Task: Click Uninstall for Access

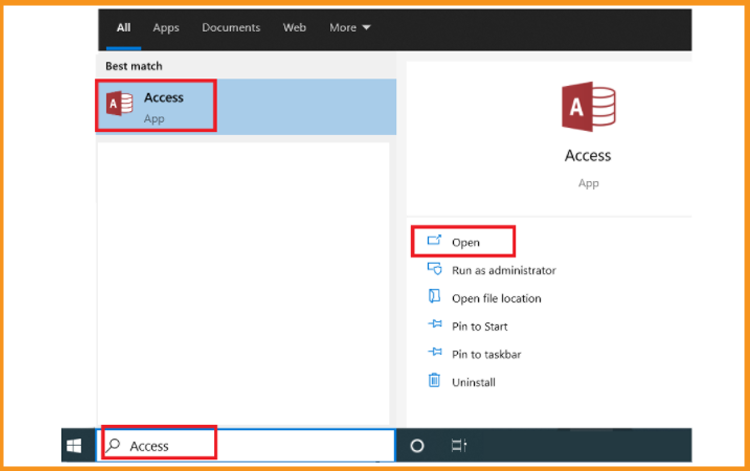Action: click(474, 382)
